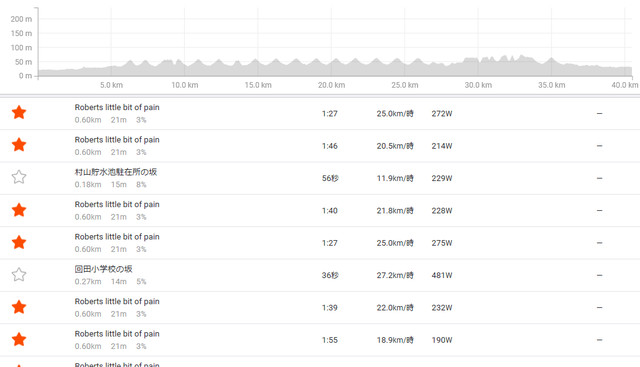
Task: Click the dash in the 481W row
Action: pos(600,275)
